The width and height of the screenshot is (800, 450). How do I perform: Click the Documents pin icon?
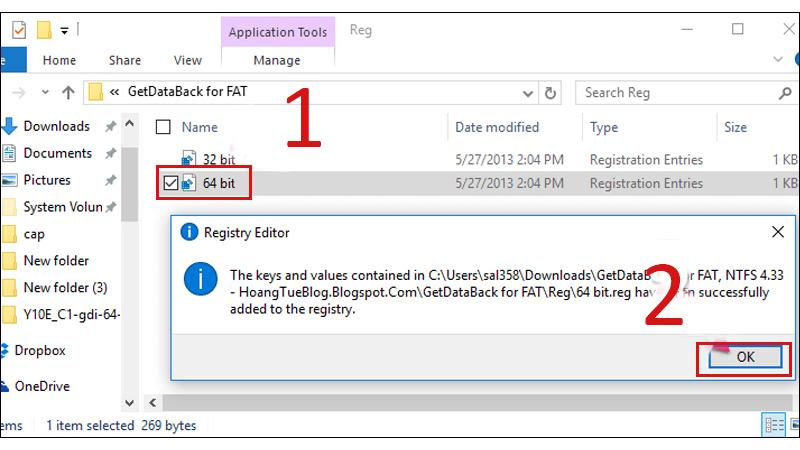[x=110, y=154]
